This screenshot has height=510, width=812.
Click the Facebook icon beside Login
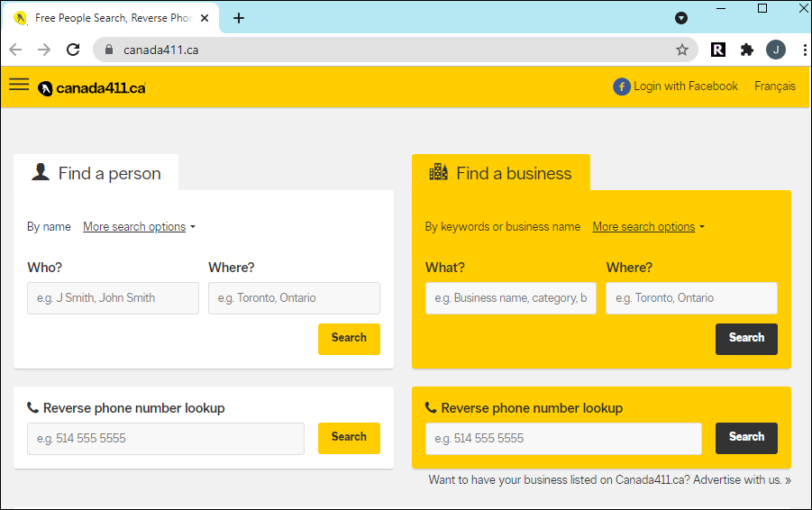(622, 87)
